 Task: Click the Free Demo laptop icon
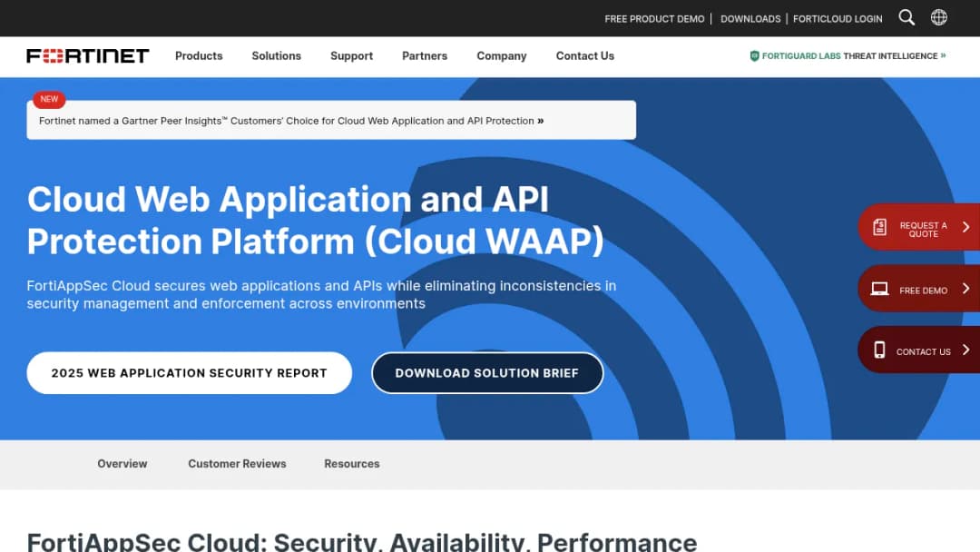879,288
